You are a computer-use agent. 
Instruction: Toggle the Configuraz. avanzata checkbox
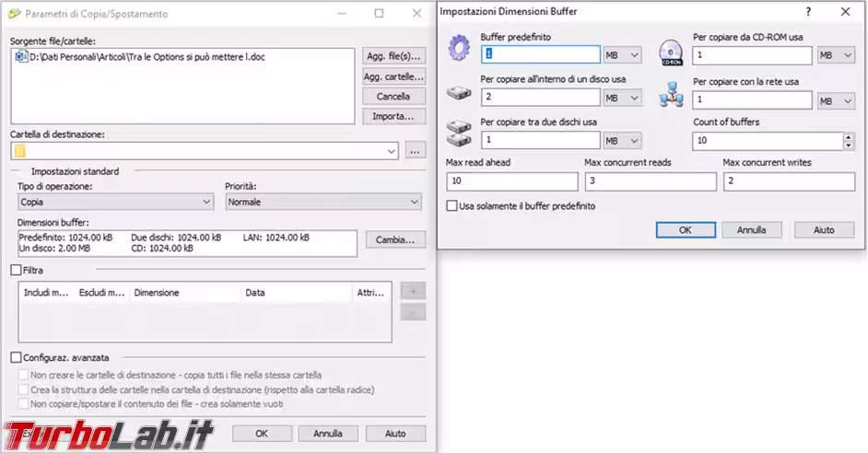(x=16, y=357)
